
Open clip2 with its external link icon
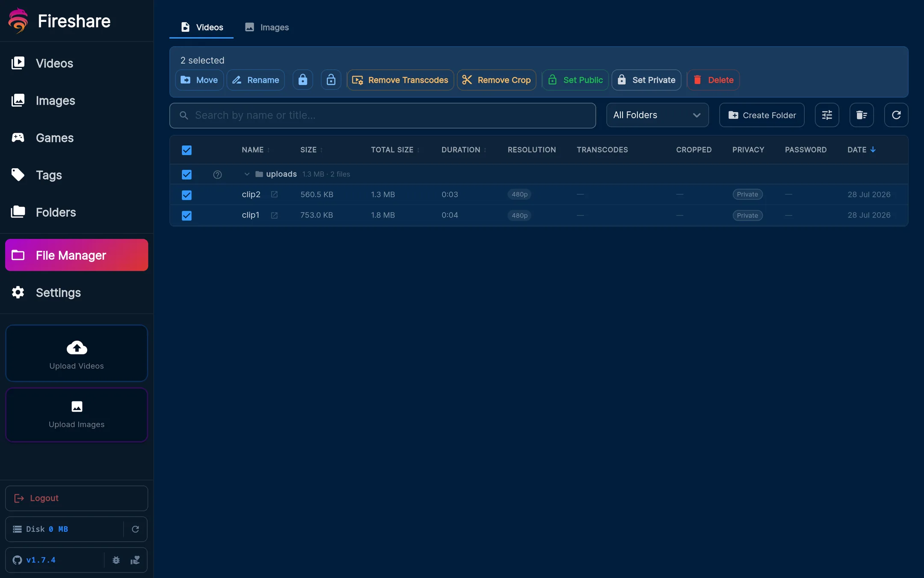tap(274, 194)
